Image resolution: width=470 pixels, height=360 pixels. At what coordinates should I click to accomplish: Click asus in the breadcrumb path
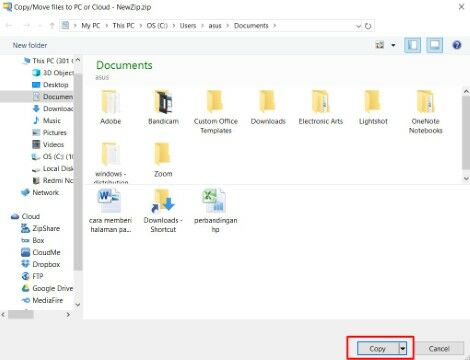tap(215, 26)
